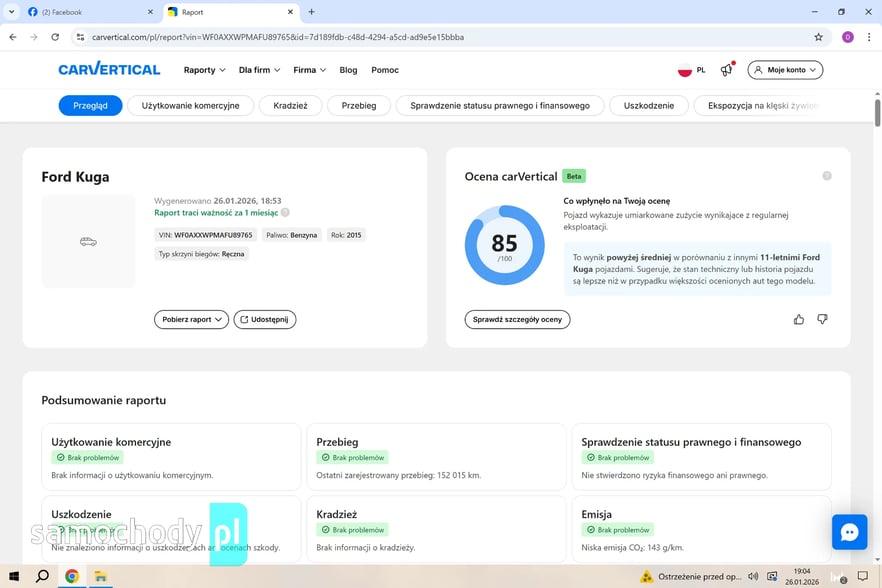Click the Rok: 2015 tag
882x588 pixels.
point(346,235)
